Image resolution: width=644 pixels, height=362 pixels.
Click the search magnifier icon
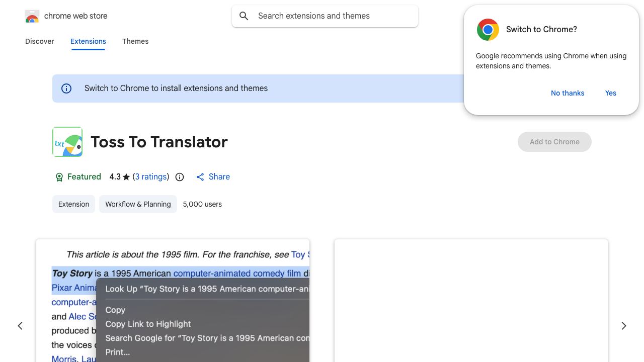pos(244,16)
